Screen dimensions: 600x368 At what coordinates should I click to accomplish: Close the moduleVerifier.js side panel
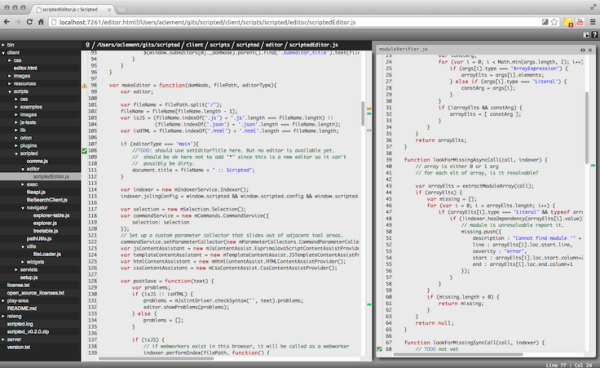click(x=590, y=50)
